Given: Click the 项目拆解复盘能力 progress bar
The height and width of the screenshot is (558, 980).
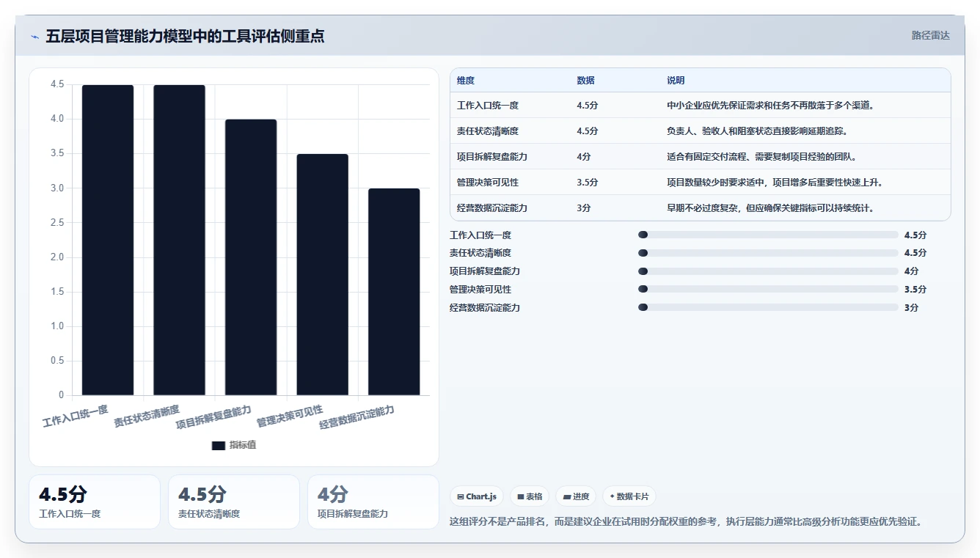Looking at the screenshot, I should click(x=769, y=271).
